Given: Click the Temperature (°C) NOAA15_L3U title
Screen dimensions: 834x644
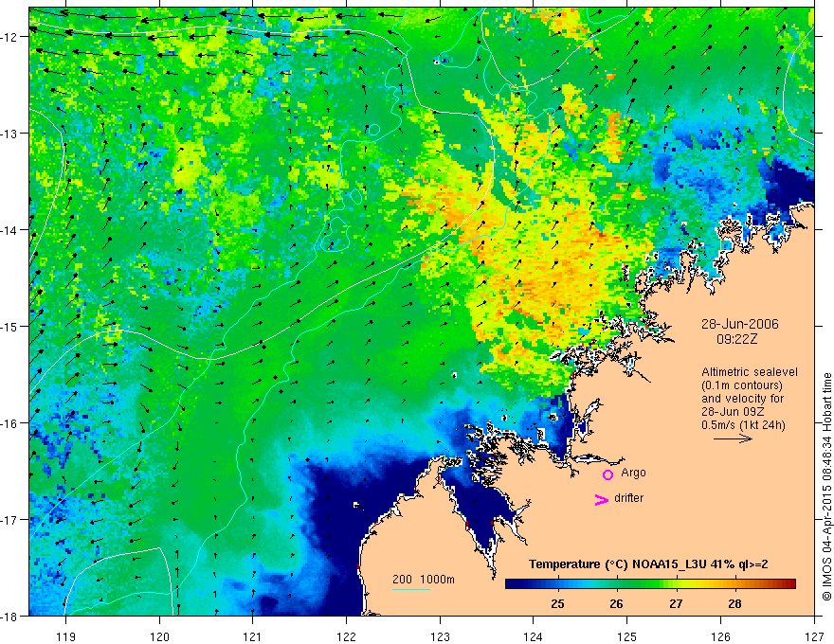Looking at the screenshot, I should tap(648, 564).
